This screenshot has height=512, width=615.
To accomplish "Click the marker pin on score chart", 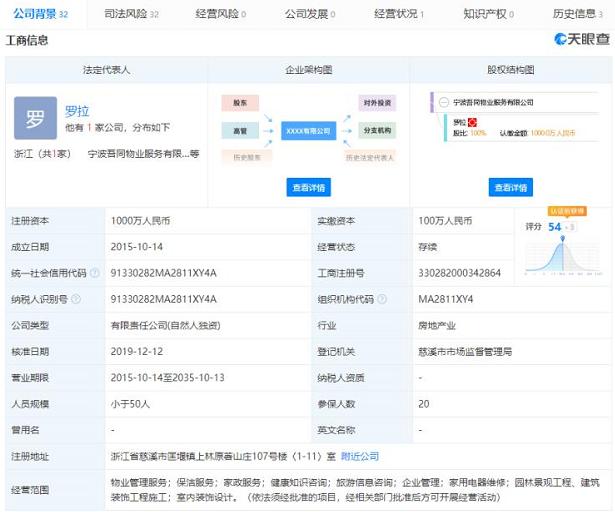I will tap(563, 239).
